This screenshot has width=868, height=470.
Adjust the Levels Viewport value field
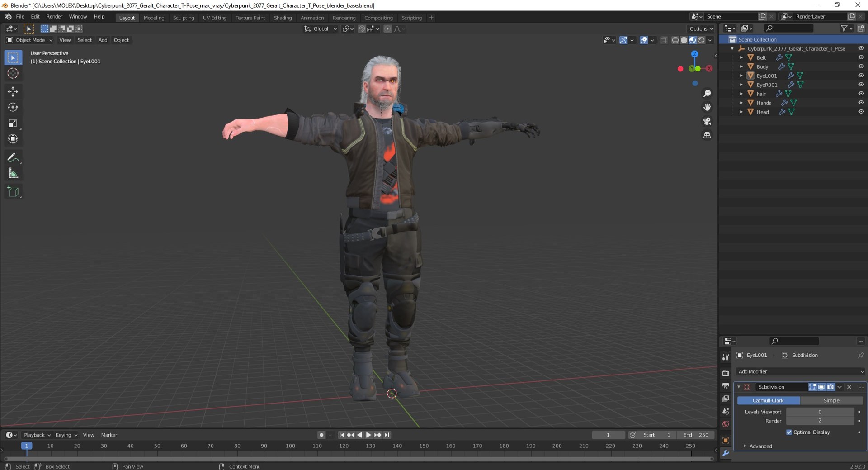(x=820, y=412)
